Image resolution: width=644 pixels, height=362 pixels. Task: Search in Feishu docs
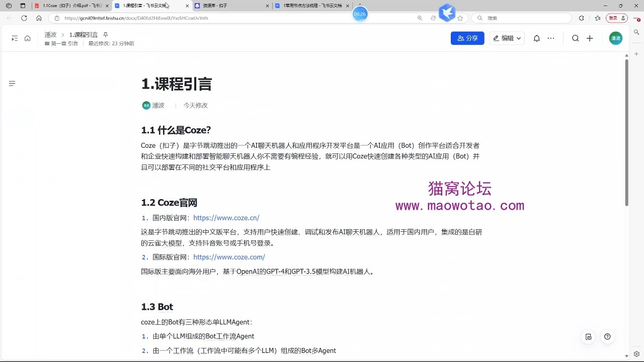[576, 38]
